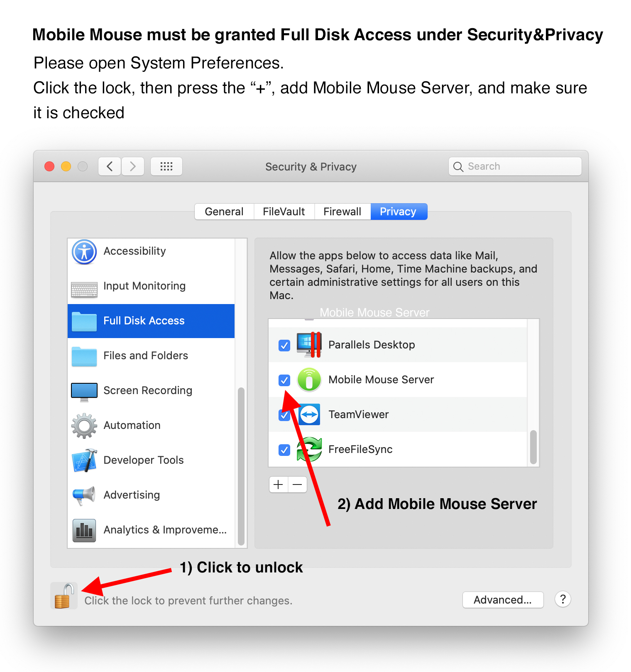Image resolution: width=631 pixels, height=672 pixels.
Task: Select Developer Tools hammer icon entry
Action: (x=85, y=460)
